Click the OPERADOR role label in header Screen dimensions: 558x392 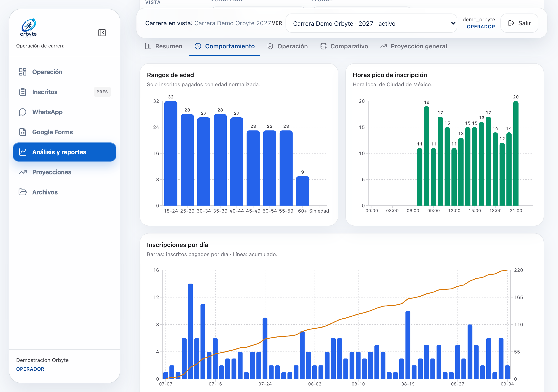pos(481,27)
